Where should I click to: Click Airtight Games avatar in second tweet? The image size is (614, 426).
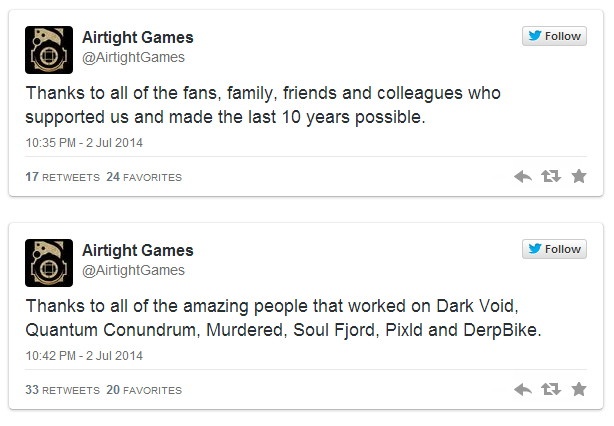49,263
